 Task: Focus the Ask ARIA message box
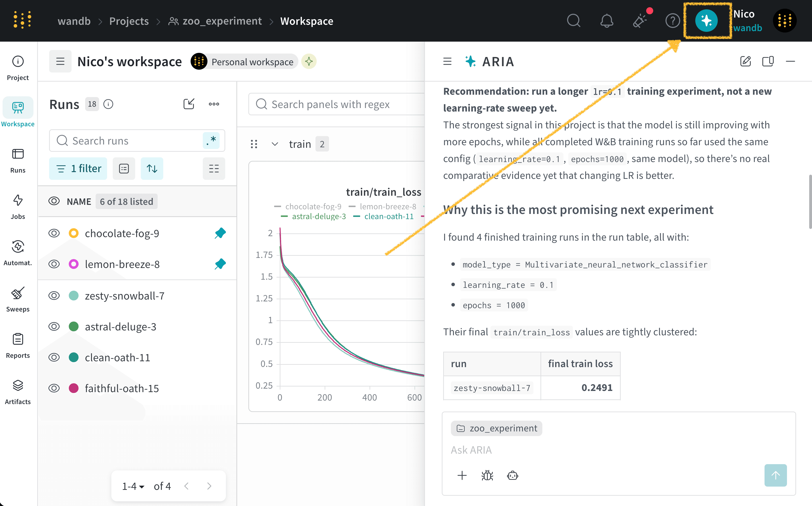click(618, 450)
